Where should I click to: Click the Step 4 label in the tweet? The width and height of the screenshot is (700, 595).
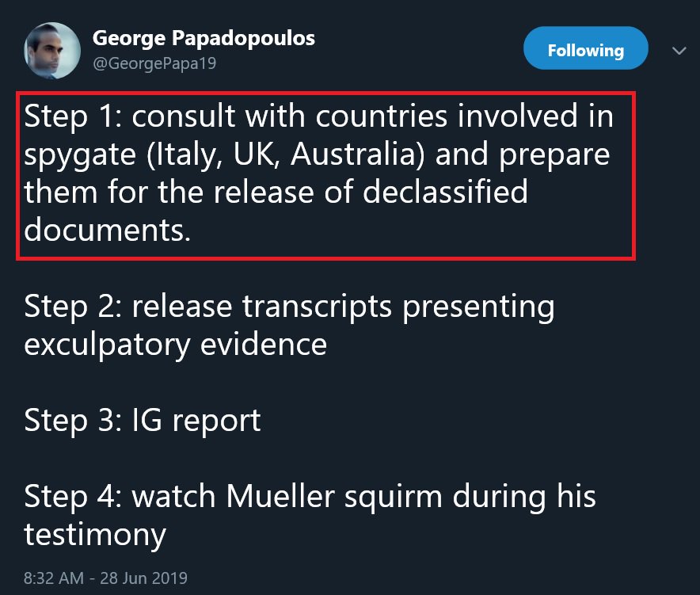[71, 497]
